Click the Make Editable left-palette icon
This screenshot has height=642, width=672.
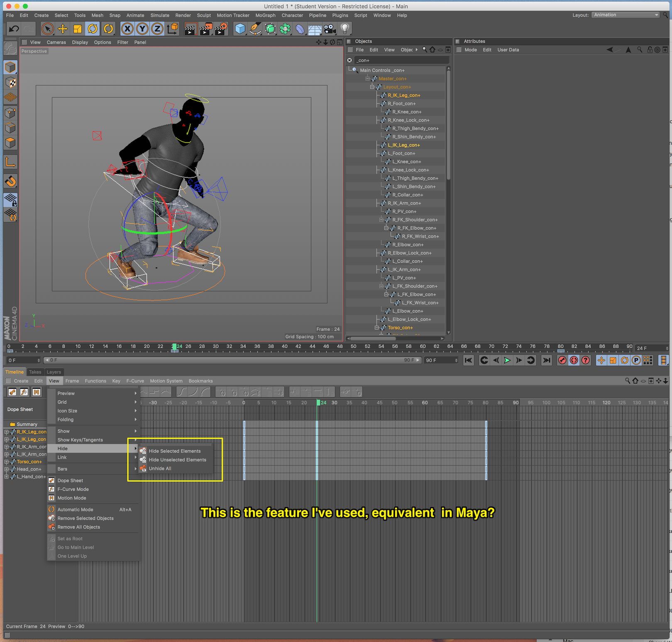[10, 49]
